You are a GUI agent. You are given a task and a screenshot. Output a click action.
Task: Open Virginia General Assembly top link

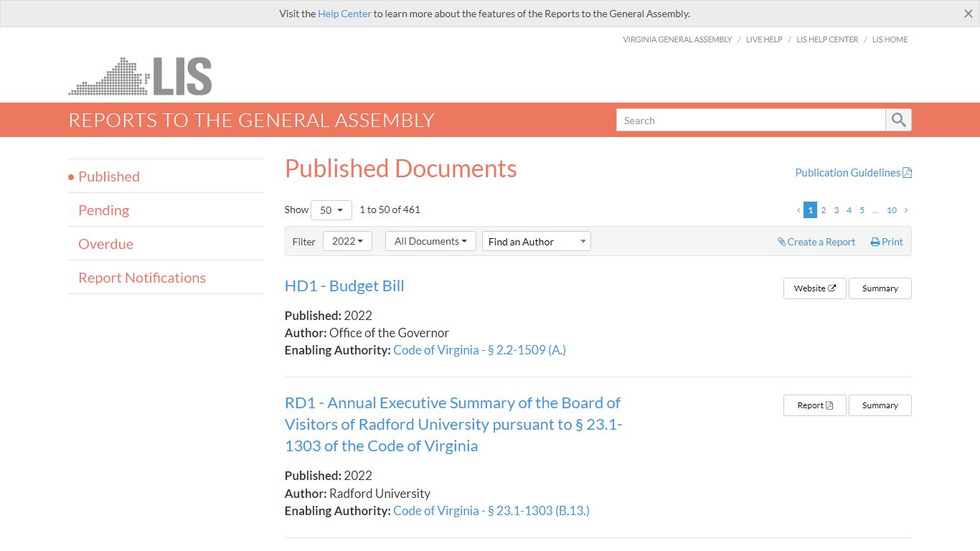click(677, 39)
